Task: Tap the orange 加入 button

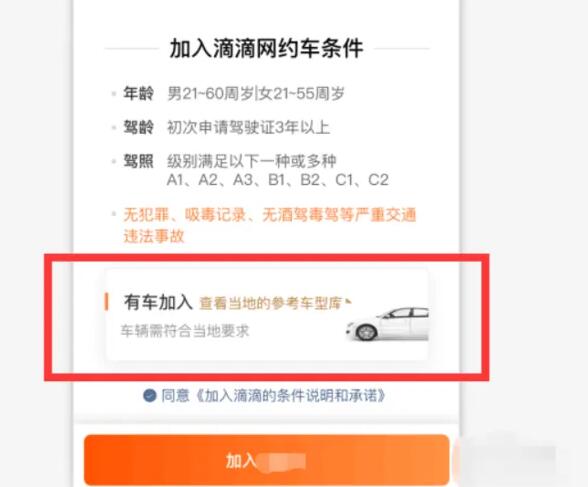Action: pos(267,460)
